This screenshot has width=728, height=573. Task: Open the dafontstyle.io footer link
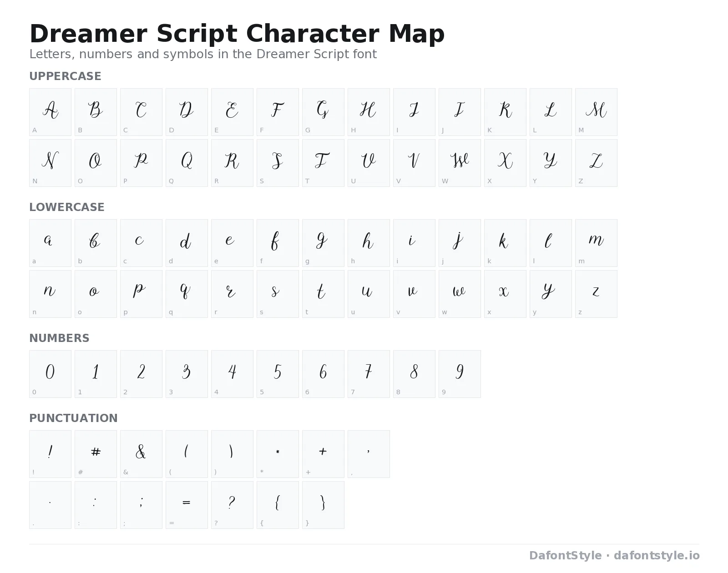657,556
